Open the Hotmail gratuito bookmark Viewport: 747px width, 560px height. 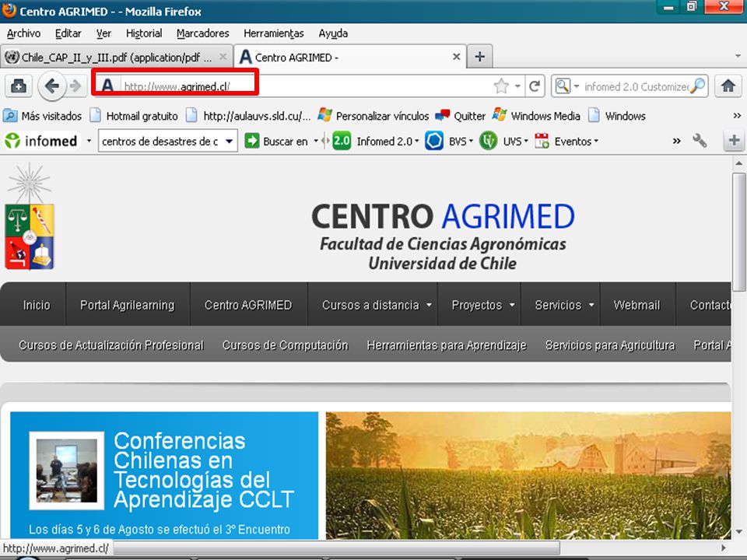[x=134, y=116]
